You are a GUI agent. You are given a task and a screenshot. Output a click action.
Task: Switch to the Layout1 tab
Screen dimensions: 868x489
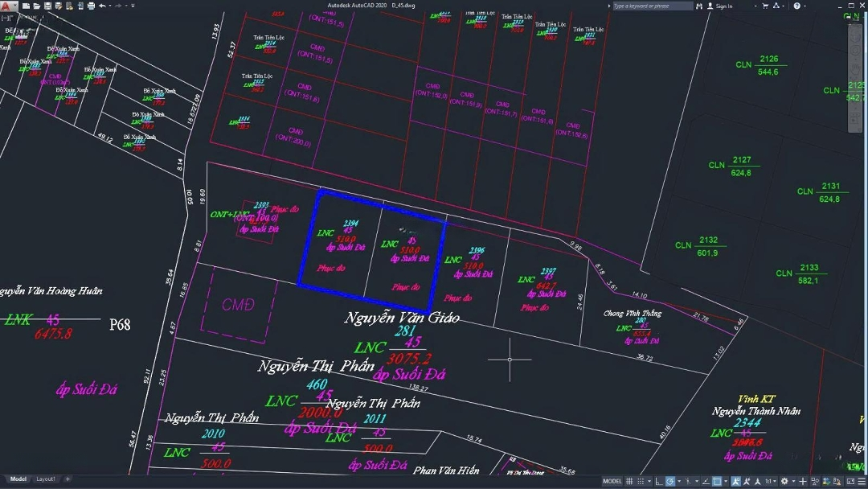[x=45, y=479]
